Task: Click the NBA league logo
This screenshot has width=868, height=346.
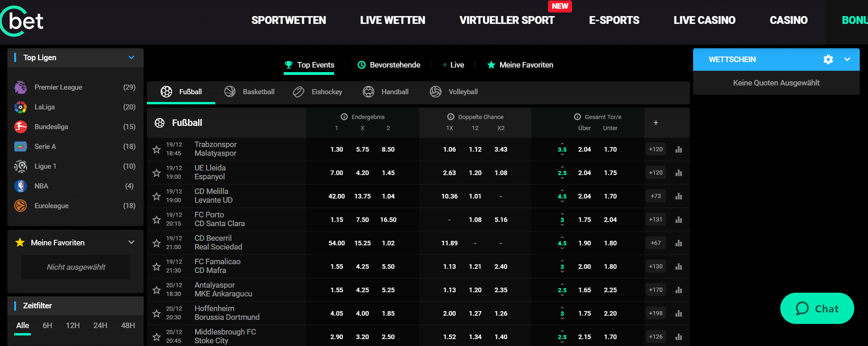Action: (x=21, y=186)
